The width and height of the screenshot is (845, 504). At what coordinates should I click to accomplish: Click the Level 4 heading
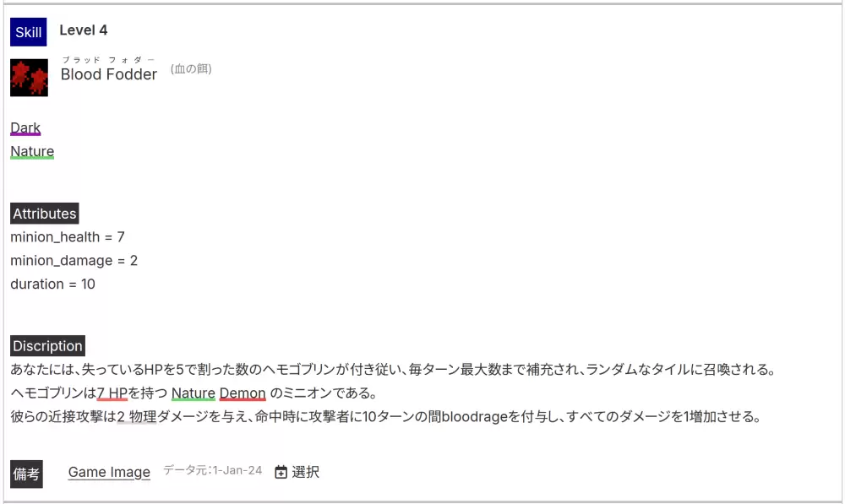click(84, 30)
